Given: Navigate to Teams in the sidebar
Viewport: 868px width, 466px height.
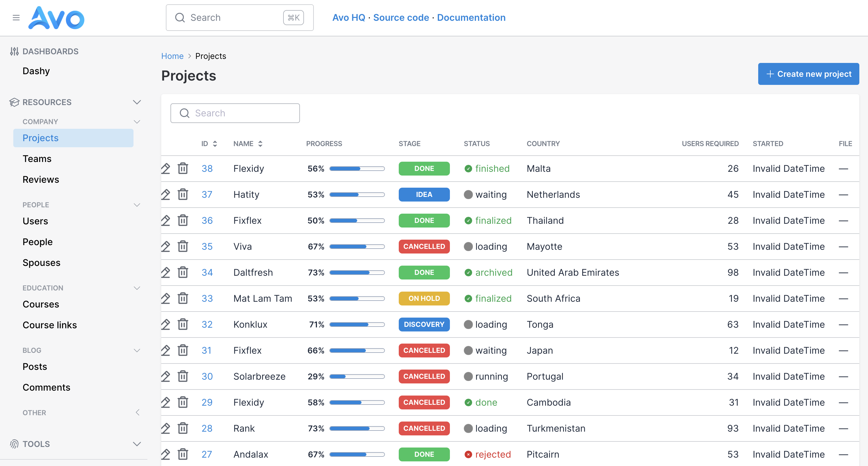Looking at the screenshot, I should coord(37,159).
